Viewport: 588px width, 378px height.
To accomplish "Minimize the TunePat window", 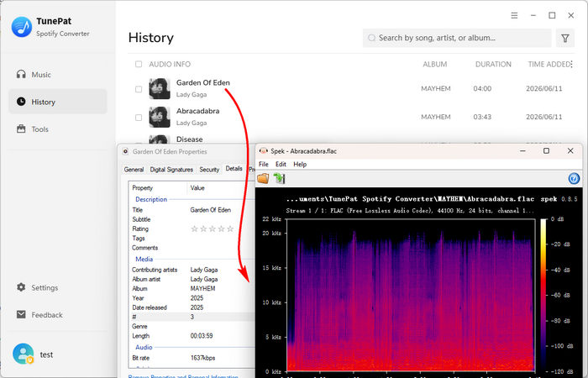I will coord(533,15).
